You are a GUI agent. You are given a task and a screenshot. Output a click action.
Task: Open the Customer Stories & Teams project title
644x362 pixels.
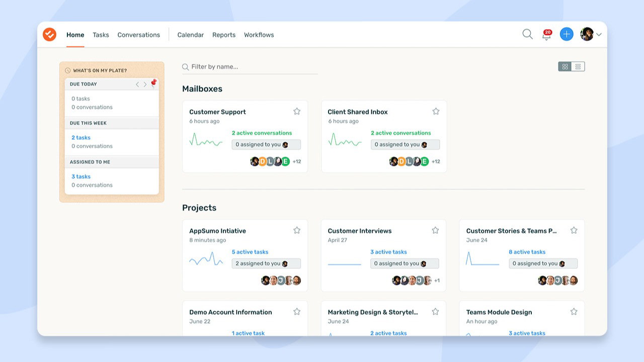click(x=512, y=231)
